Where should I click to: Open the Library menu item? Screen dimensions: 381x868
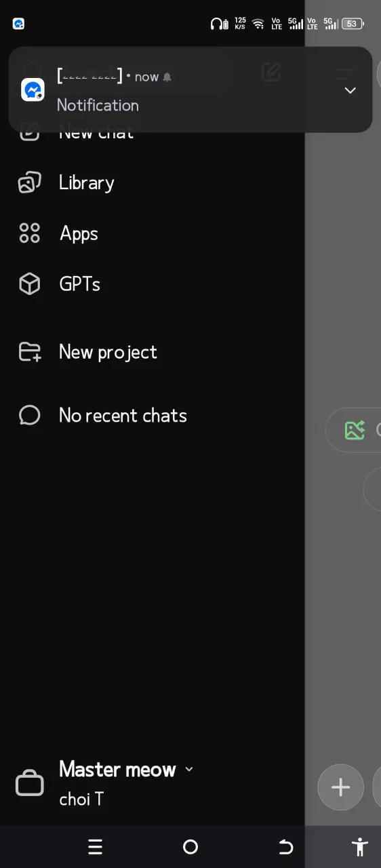[x=86, y=182]
